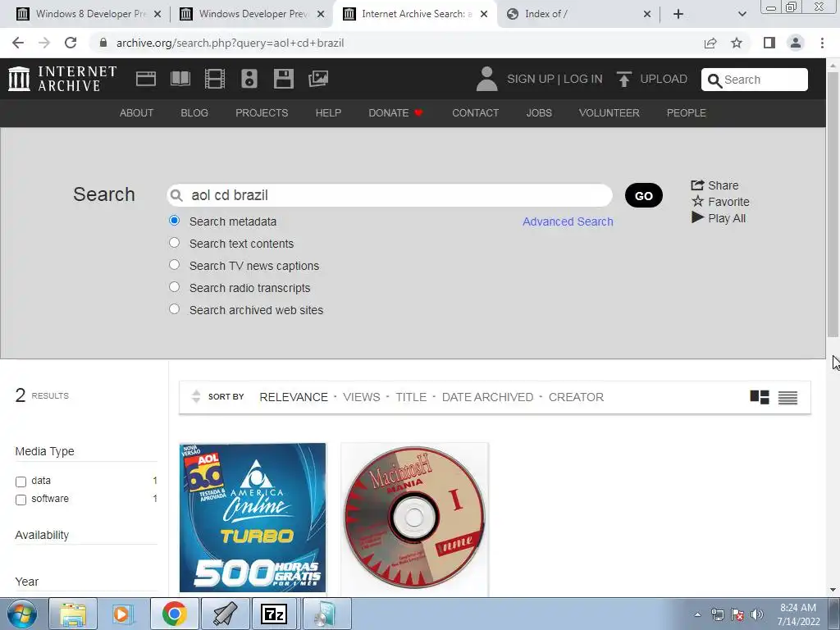This screenshot has width=840, height=630.
Task: Check the data media type filter
Action: click(x=21, y=482)
